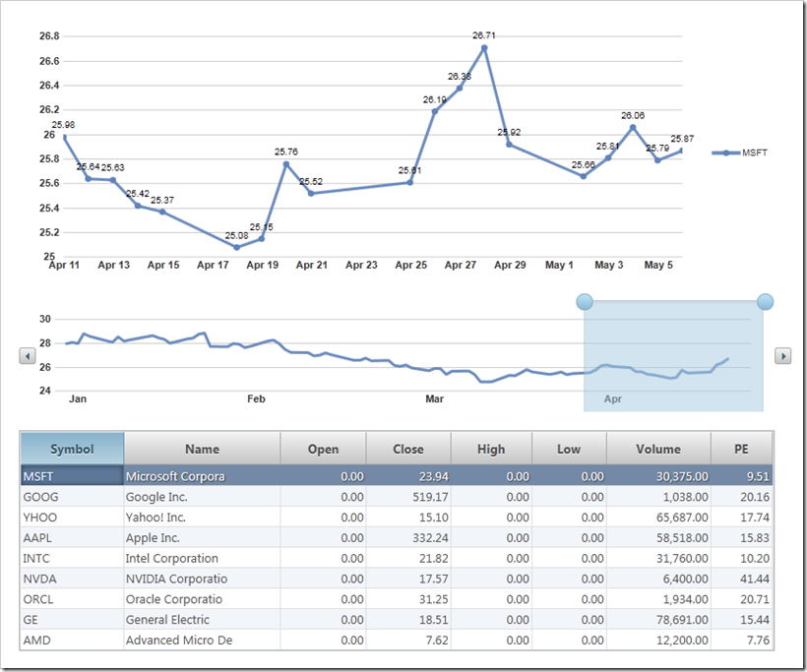Sort by the Symbol column header

click(x=72, y=449)
